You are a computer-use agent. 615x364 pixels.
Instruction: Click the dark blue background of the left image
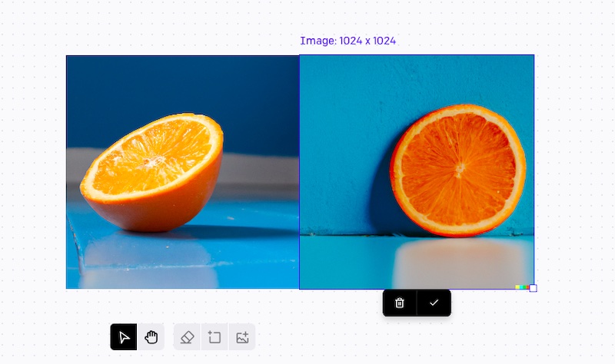(x=154, y=84)
